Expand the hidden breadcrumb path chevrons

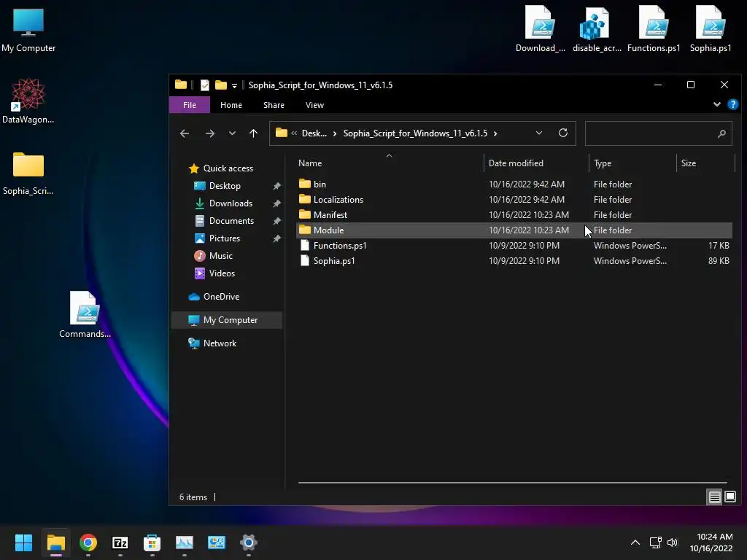(294, 133)
